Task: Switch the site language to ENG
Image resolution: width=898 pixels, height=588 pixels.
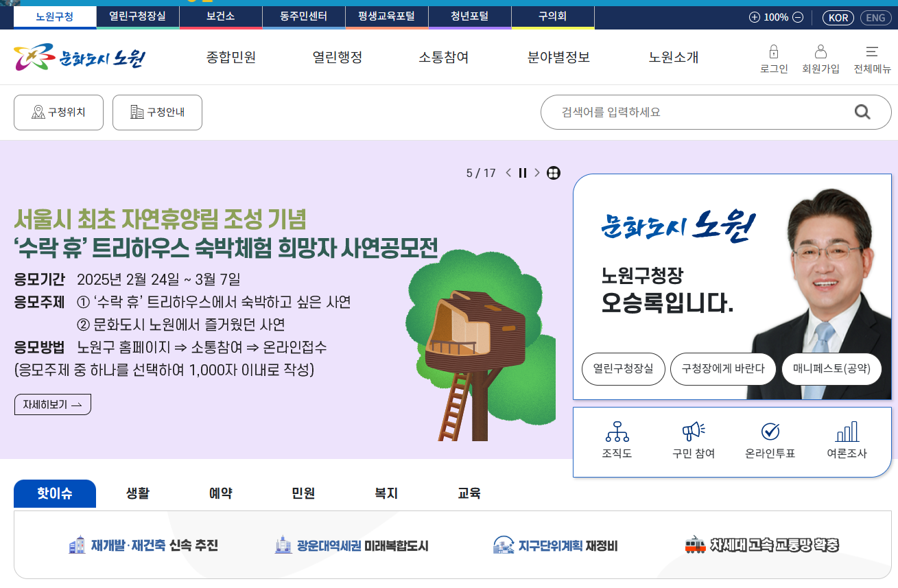Action: pos(875,17)
